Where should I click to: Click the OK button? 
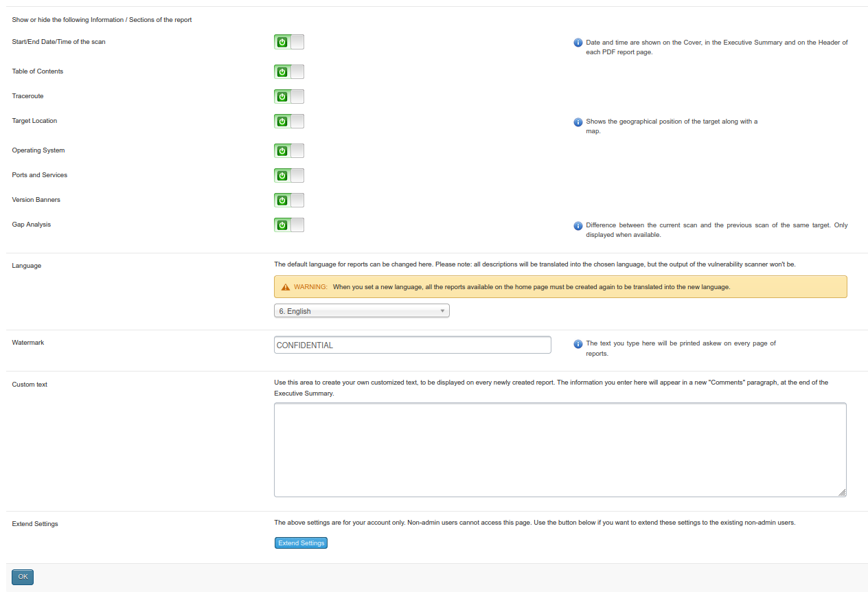click(x=23, y=577)
